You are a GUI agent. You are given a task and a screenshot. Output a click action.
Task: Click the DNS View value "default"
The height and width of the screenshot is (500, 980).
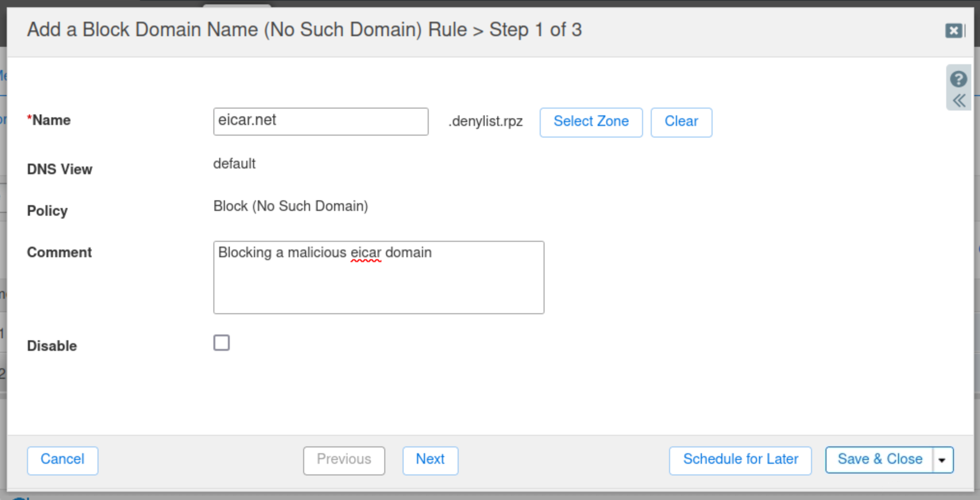(x=234, y=164)
